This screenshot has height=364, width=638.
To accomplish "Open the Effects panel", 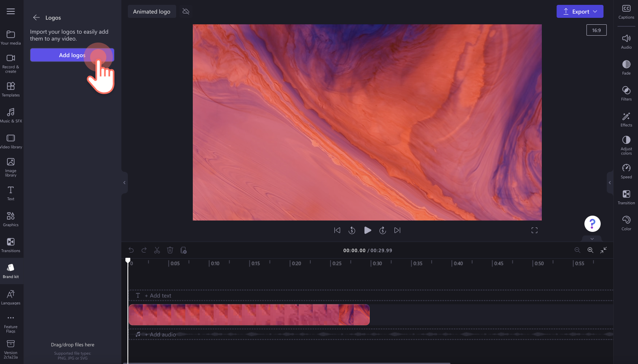I will (x=626, y=119).
